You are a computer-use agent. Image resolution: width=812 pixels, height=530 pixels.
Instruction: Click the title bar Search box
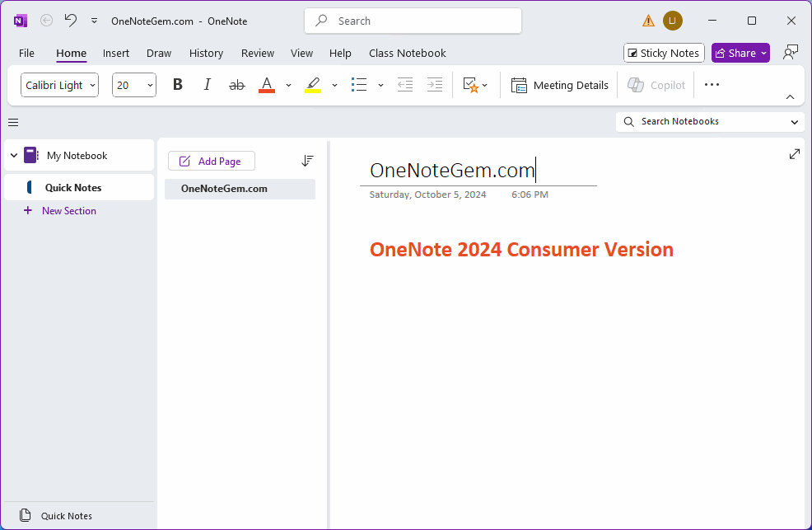pyautogui.click(x=413, y=21)
